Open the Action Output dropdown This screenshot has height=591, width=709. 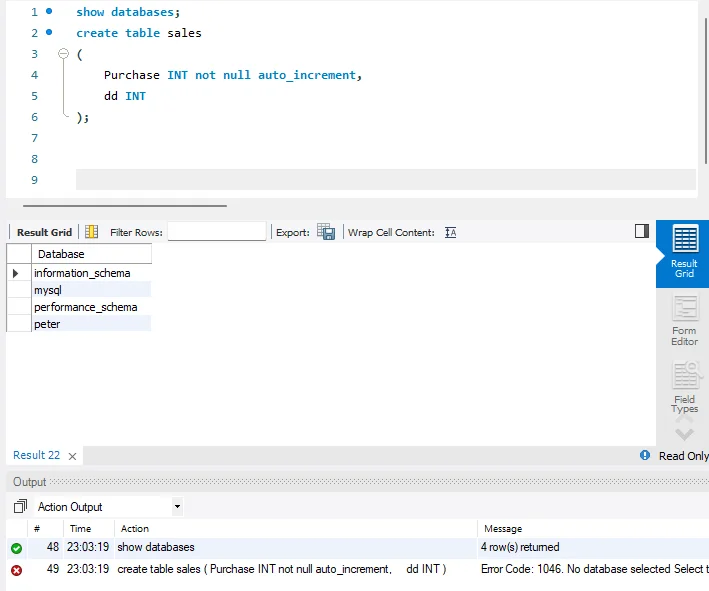tap(177, 507)
